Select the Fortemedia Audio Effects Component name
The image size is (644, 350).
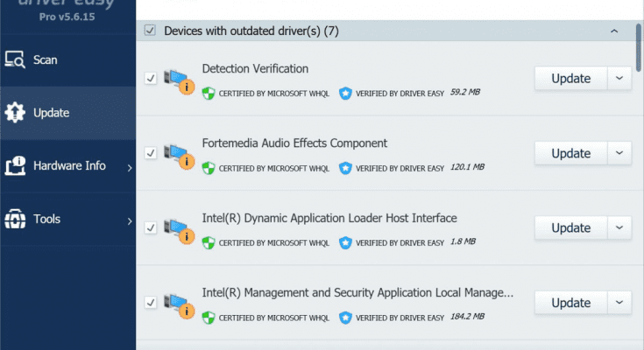tap(294, 143)
